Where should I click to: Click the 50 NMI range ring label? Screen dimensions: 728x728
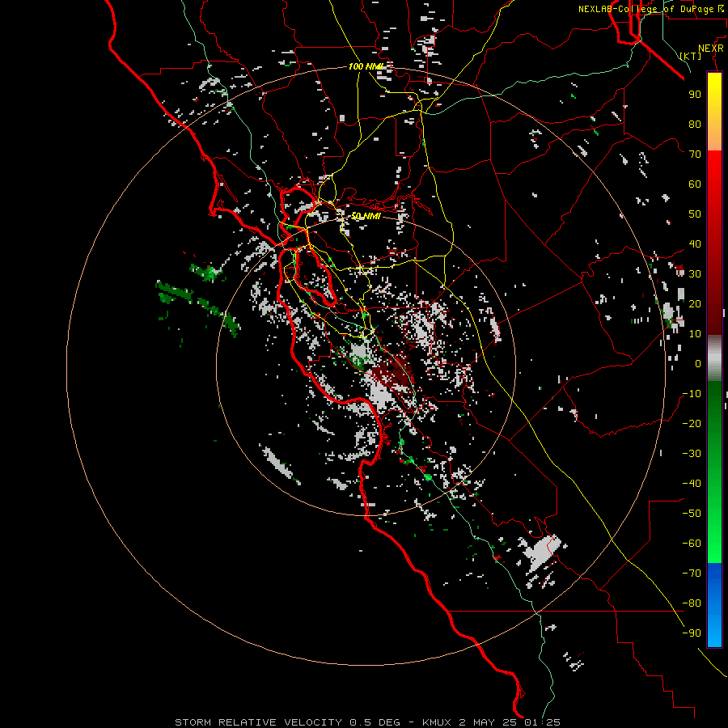coord(366,216)
